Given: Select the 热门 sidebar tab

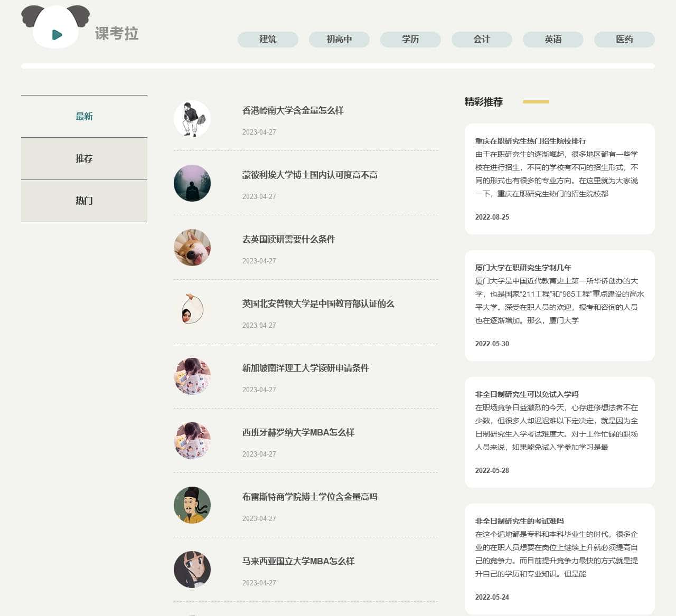Looking at the screenshot, I should tap(84, 201).
